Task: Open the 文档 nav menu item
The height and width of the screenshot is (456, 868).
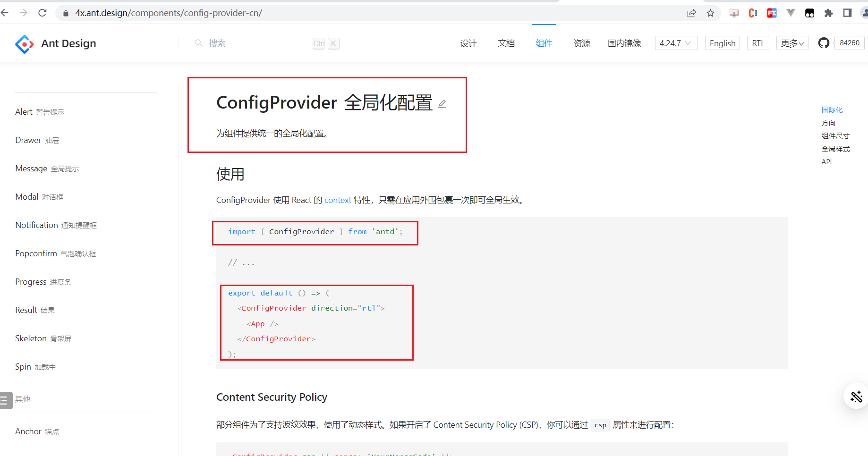Action: tap(506, 43)
